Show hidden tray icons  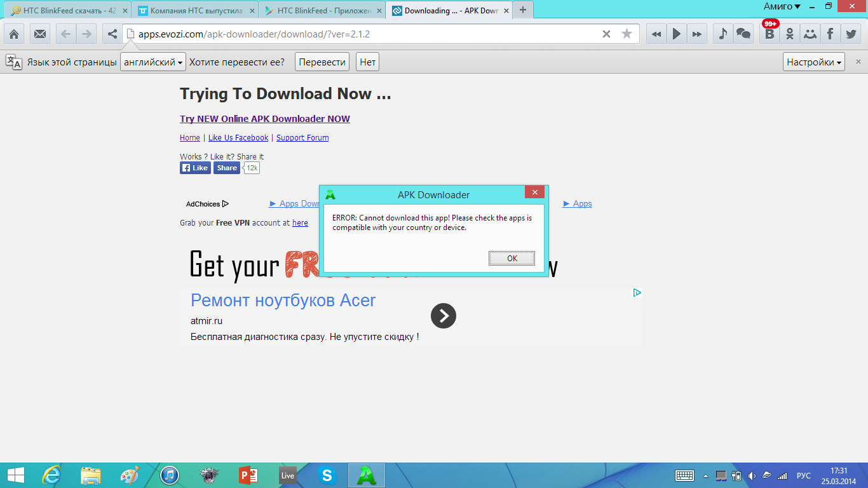tap(705, 475)
